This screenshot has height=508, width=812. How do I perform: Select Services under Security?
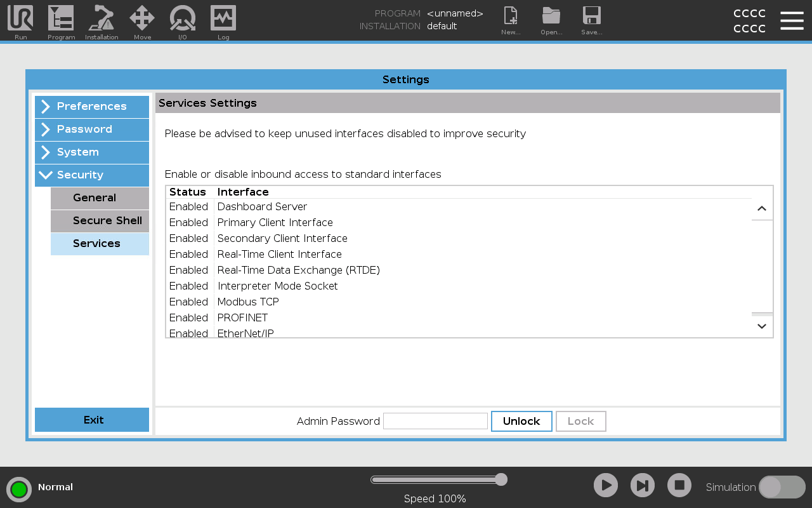(x=100, y=244)
